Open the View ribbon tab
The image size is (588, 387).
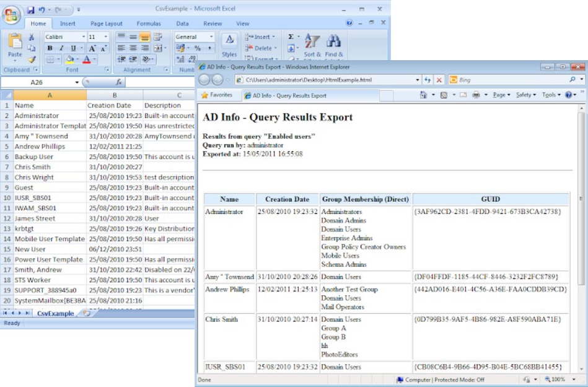tap(243, 24)
